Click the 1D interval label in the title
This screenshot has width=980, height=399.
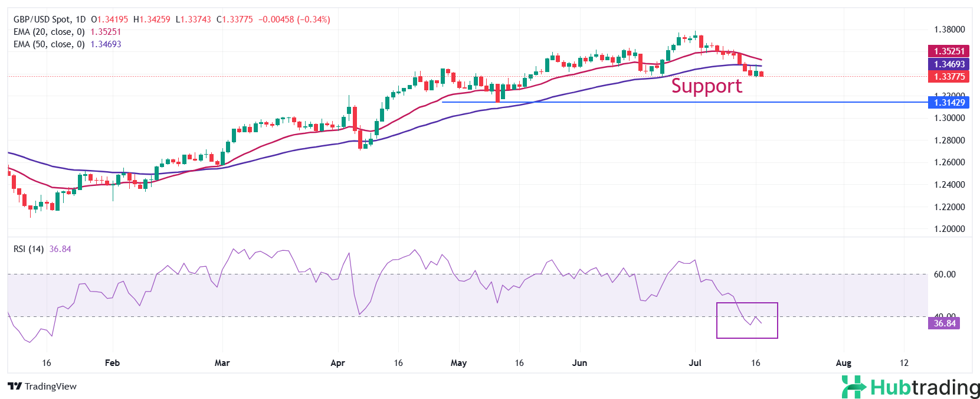point(80,19)
